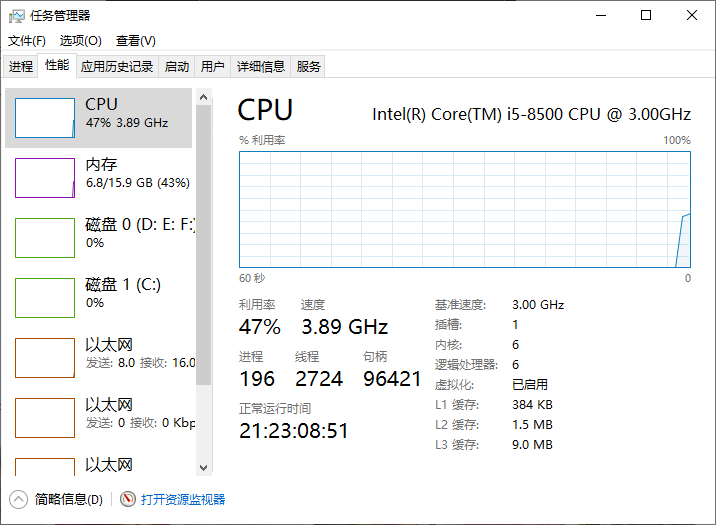Click sidebar scrollbar up arrow
Viewport: 716px width, 525px height.
(204, 97)
